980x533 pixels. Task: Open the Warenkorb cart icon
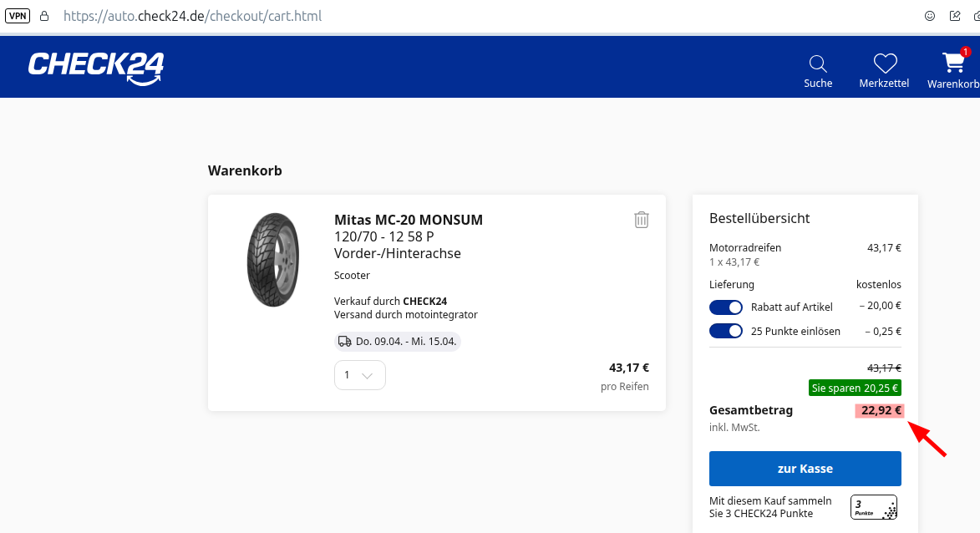coord(953,64)
